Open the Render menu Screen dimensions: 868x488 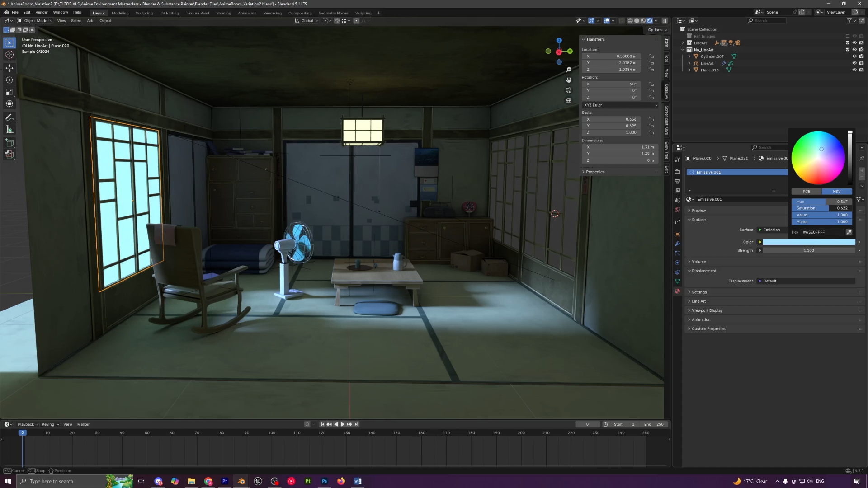click(x=42, y=12)
